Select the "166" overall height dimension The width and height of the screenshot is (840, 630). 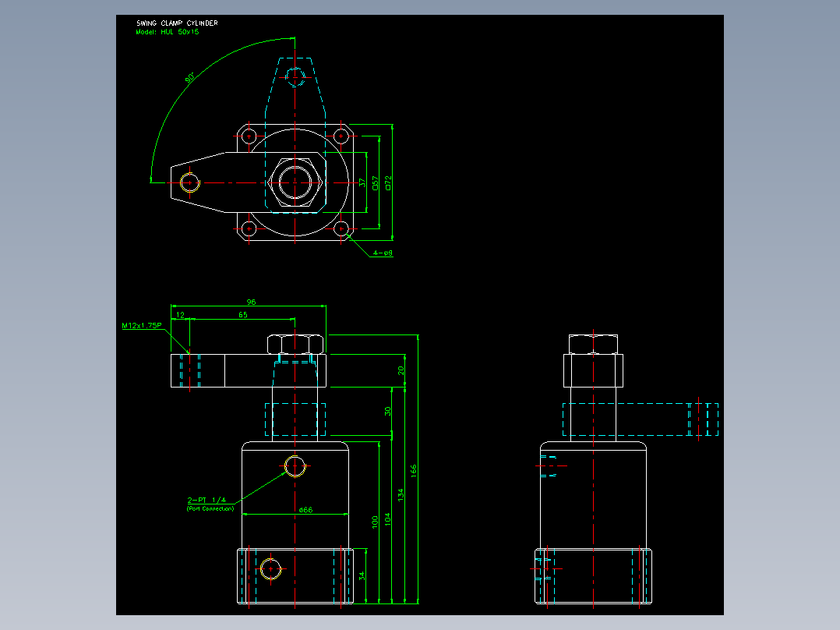click(x=414, y=471)
